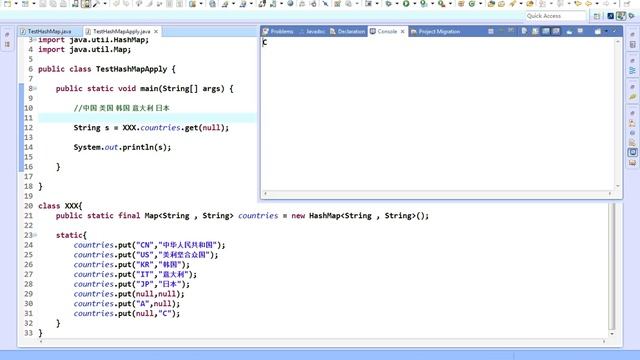Viewport: 640px width, 360px height.
Task: Click the Display Selected Console icon
Action: click(x=580, y=31)
